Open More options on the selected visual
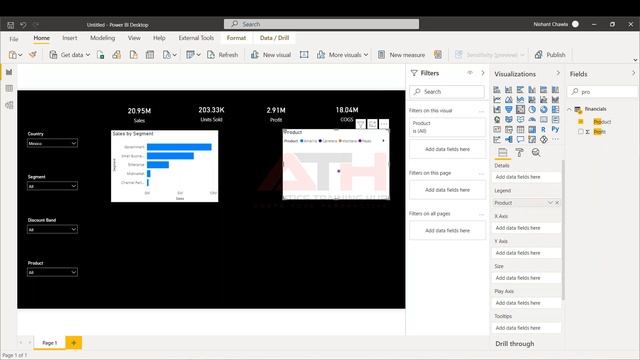 point(384,124)
